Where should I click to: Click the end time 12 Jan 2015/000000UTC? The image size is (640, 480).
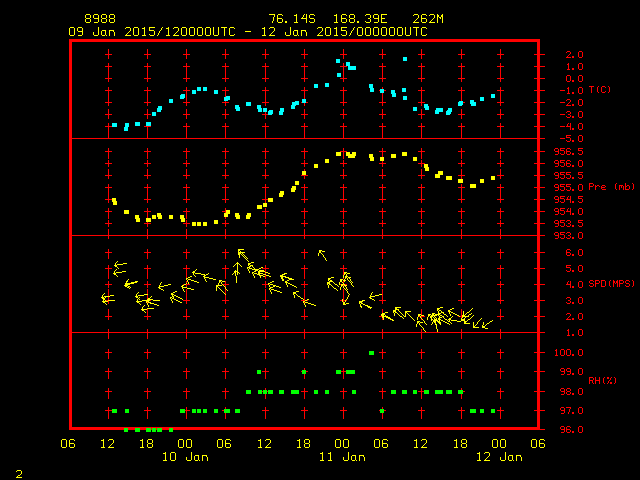pyautogui.click(x=344, y=32)
